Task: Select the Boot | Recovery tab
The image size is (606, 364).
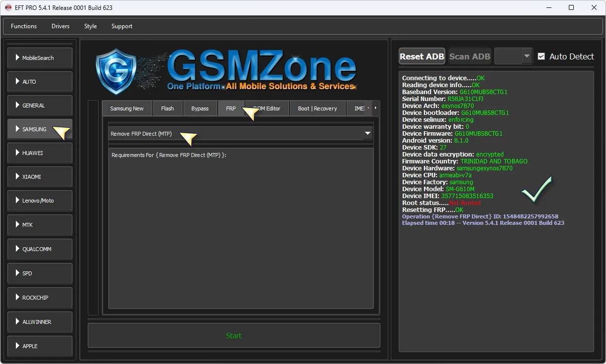Action: tap(317, 108)
